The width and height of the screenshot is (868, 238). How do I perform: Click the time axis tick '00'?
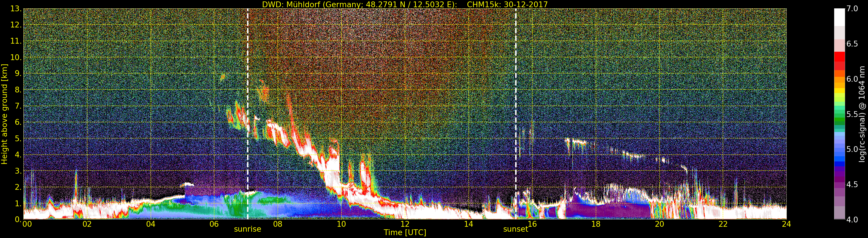click(x=27, y=224)
